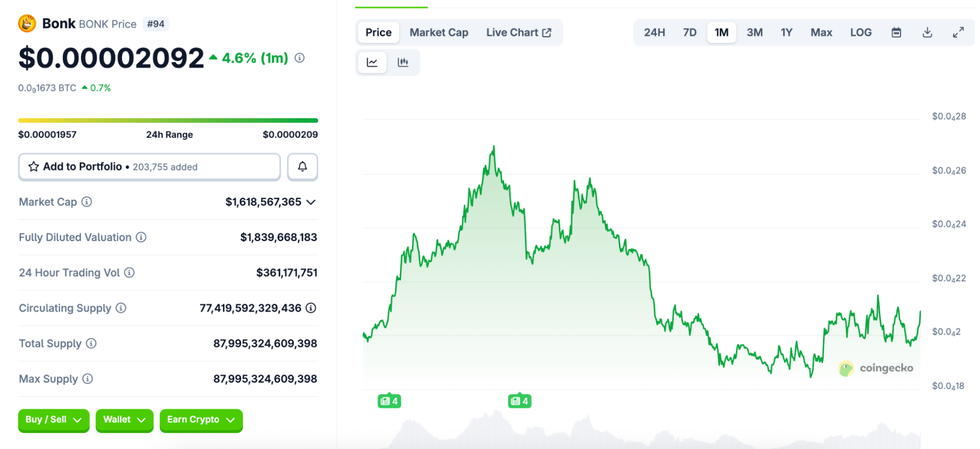Screen dimensions: 980x449
Task: Switch to line chart view
Action: coord(372,62)
